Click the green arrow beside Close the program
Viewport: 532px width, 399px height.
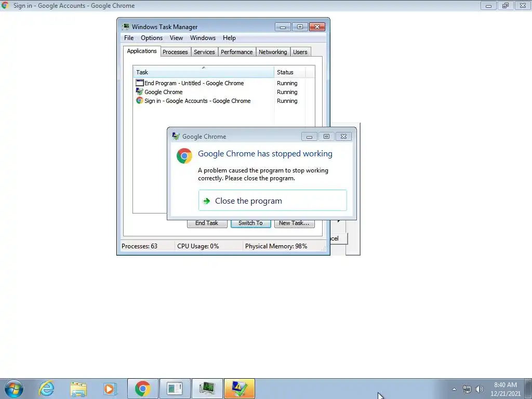coord(206,201)
